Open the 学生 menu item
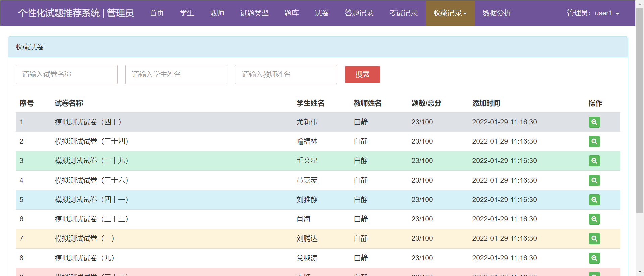This screenshot has width=644, height=276. (187, 13)
